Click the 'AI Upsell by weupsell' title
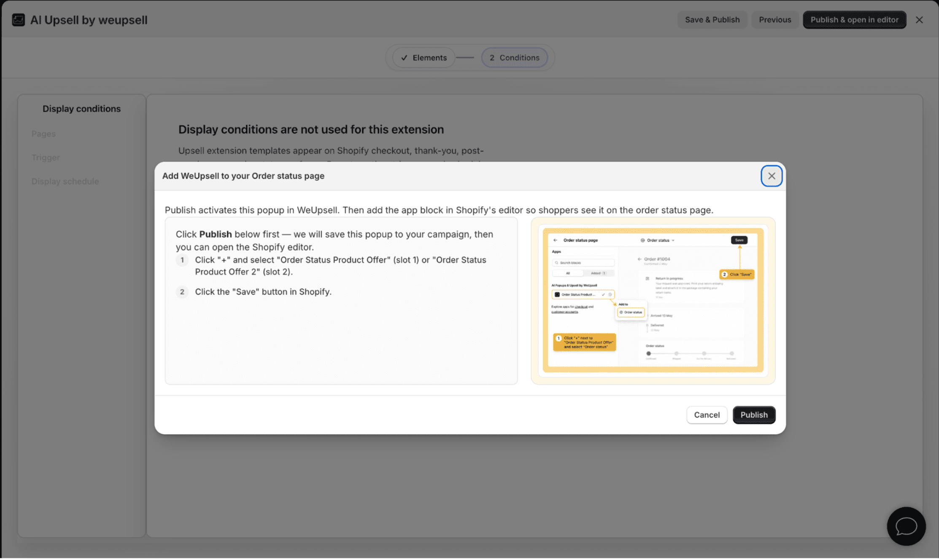Screen dimensions: 939x560 coord(89,20)
